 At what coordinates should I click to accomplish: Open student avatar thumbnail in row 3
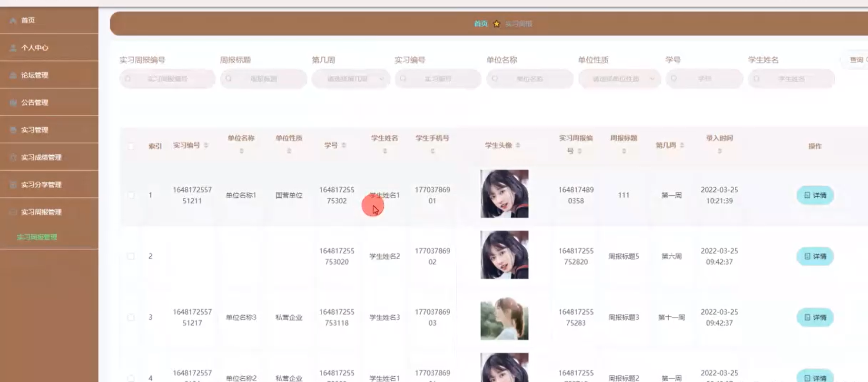tap(504, 316)
